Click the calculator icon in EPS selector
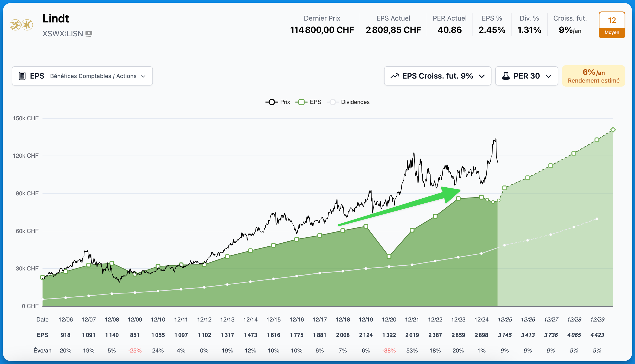The width and height of the screenshot is (635, 364). pyautogui.click(x=22, y=76)
